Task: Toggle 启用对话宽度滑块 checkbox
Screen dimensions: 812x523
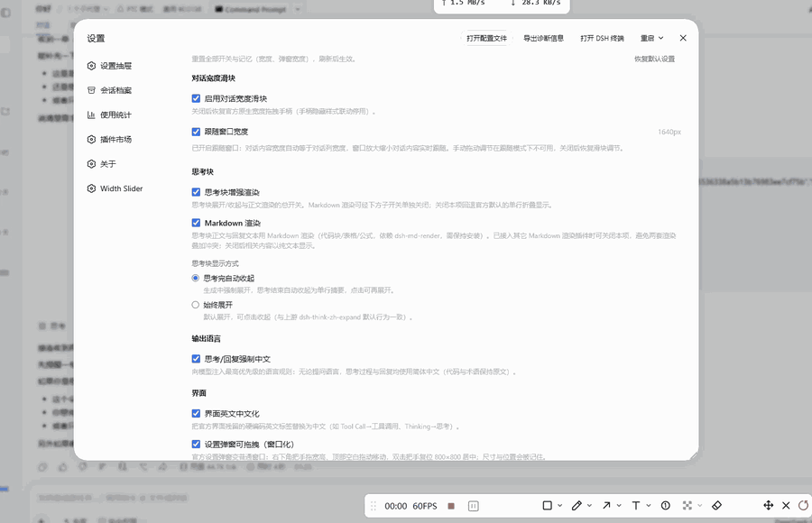Action: click(196, 98)
